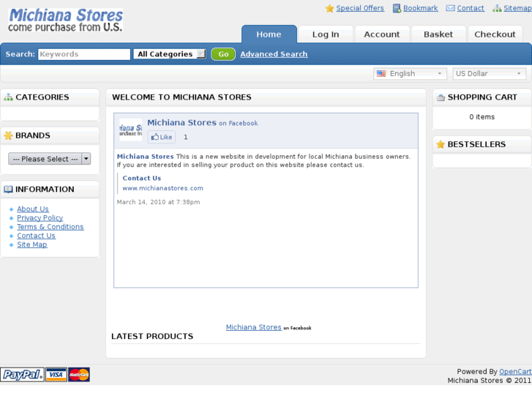Open the Advanced Search link

(274, 54)
